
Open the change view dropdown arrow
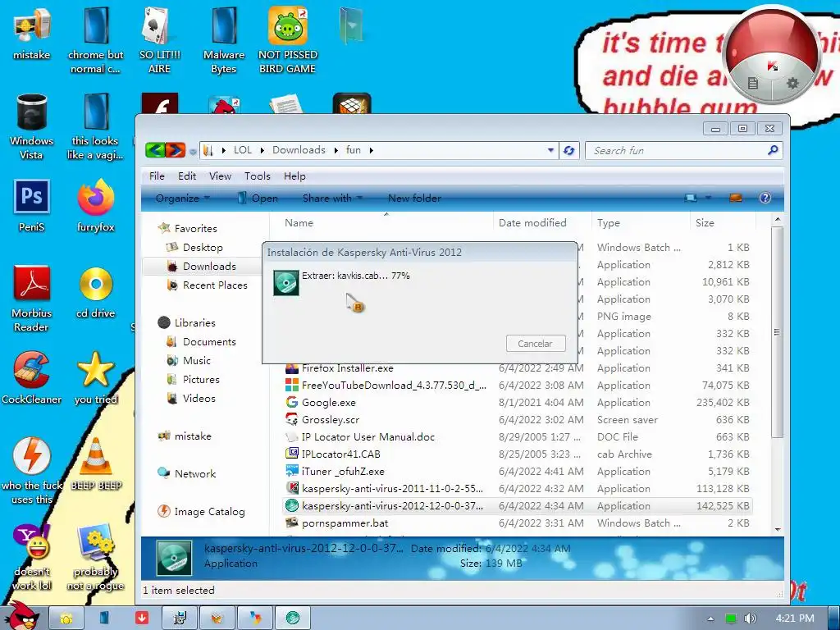[x=708, y=198]
